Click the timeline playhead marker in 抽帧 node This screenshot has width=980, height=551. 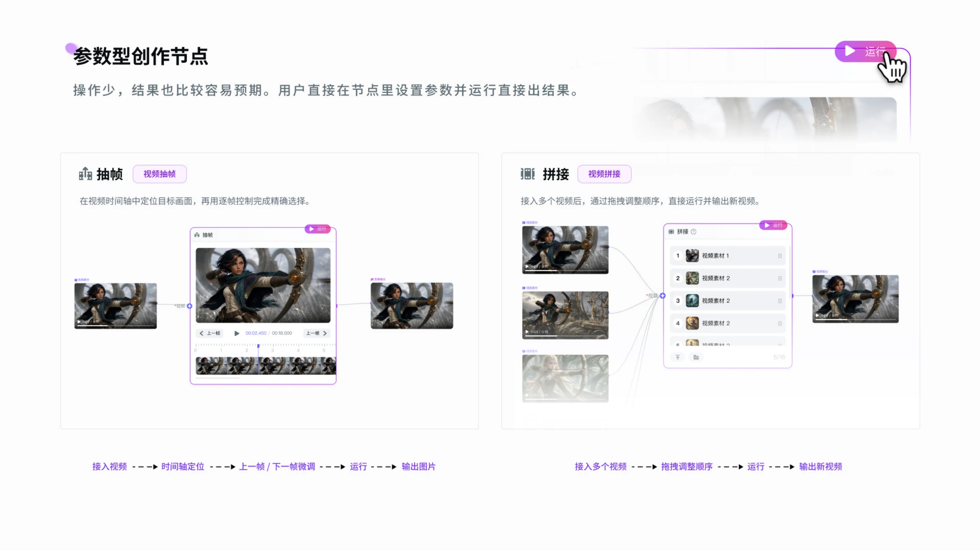[x=258, y=346]
